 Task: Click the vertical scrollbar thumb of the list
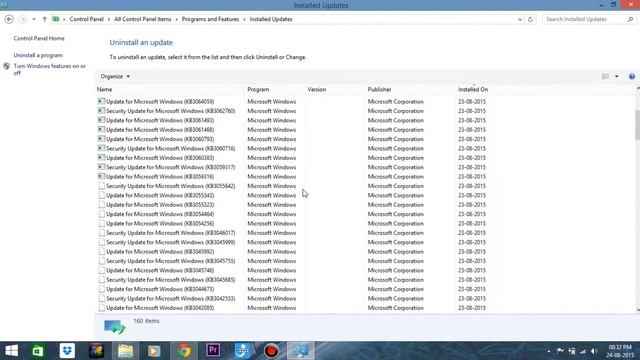coord(638,125)
